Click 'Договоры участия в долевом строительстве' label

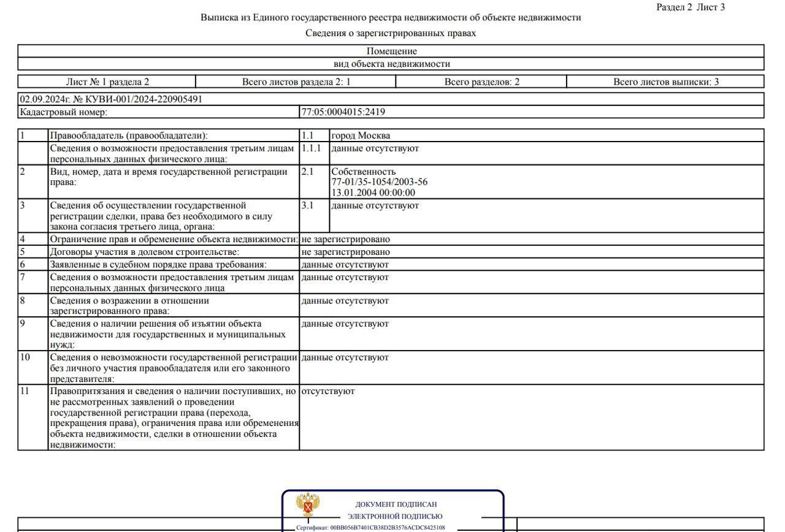tap(144, 252)
